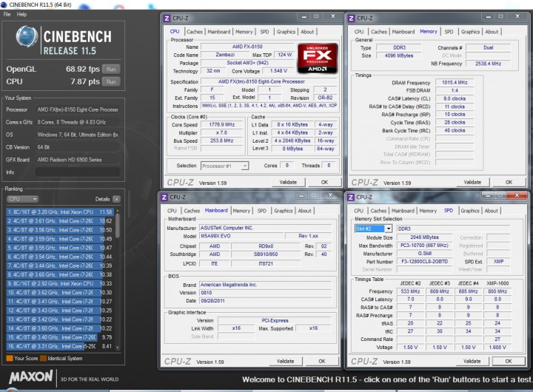This screenshot has width=533, height=392.
Task: Select ranking row 16 with 4C/4T 3.31 GHz
Action: point(60,346)
